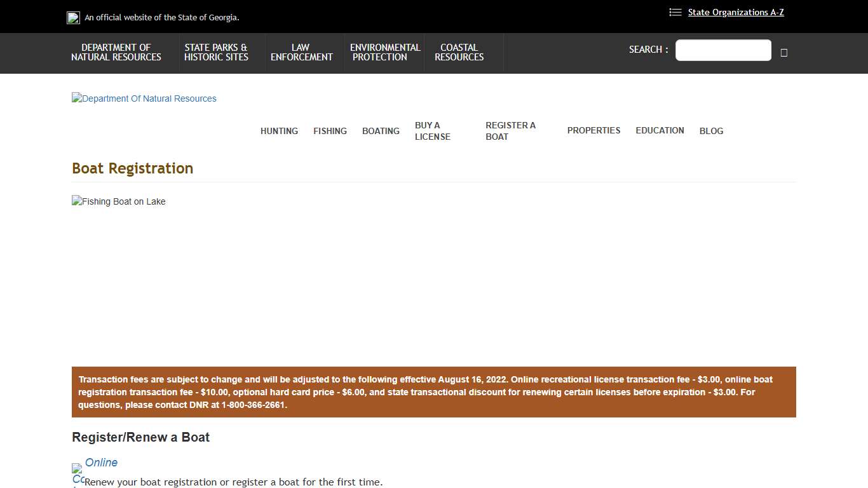Image resolution: width=868 pixels, height=488 pixels.
Task: Select the Law Enforcement menu item
Action: pos(301,52)
